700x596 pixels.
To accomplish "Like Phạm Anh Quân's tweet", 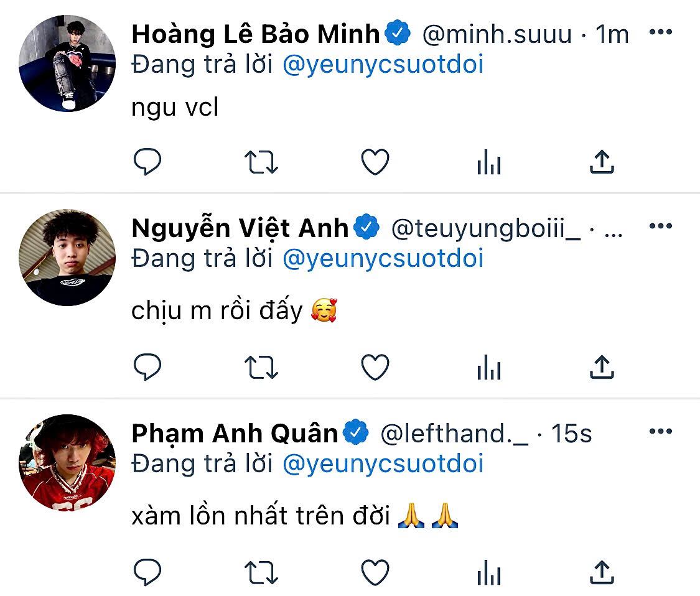I will point(375,572).
